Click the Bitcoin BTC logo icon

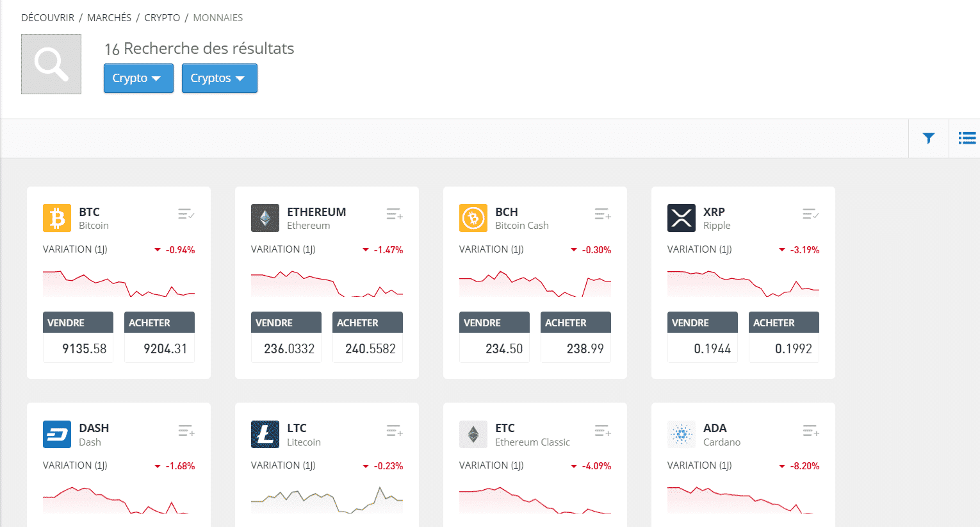point(57,218)
